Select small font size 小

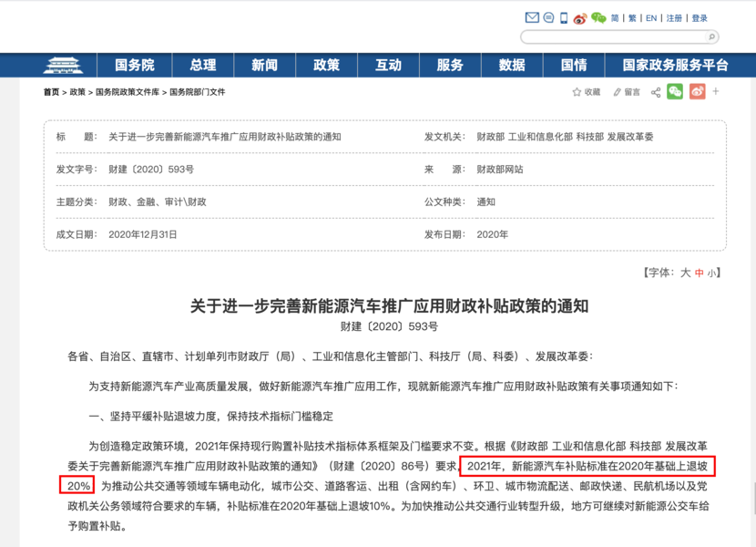pos(711,273)
